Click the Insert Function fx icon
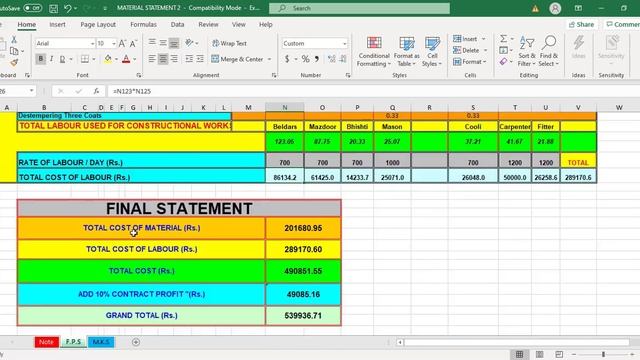 pos(96,91)
